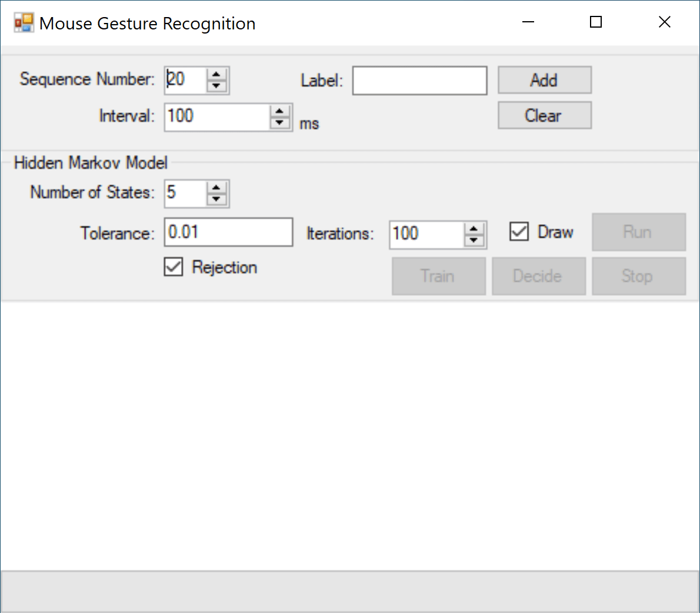Image resolution: width=700 pixels, height=613 pixels.
Task: Disable the Rejection checkbox
Action: tap(174, 267)
